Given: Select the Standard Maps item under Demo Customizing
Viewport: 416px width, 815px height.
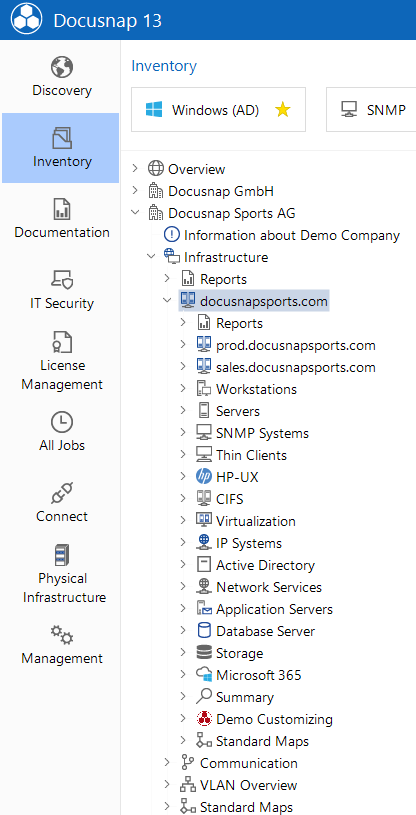Looking at the screenshot, I should [x=263, y=741].
